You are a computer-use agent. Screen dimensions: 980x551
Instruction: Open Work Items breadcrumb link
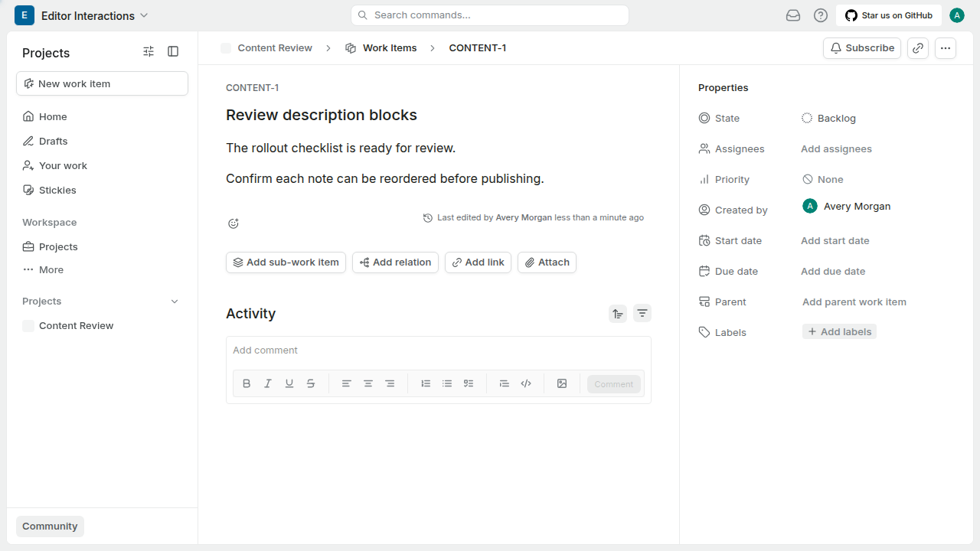pyautogui.click(x=381, y=48)
